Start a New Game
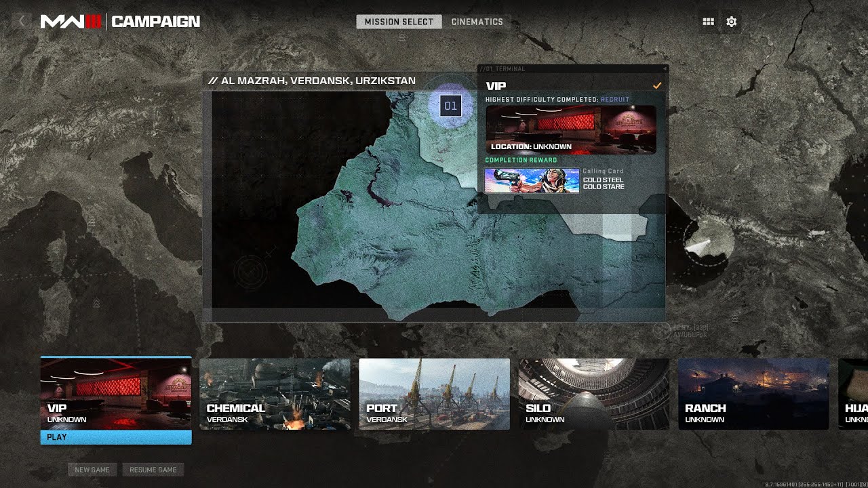The image size is (868, 488). click(92, 470)
